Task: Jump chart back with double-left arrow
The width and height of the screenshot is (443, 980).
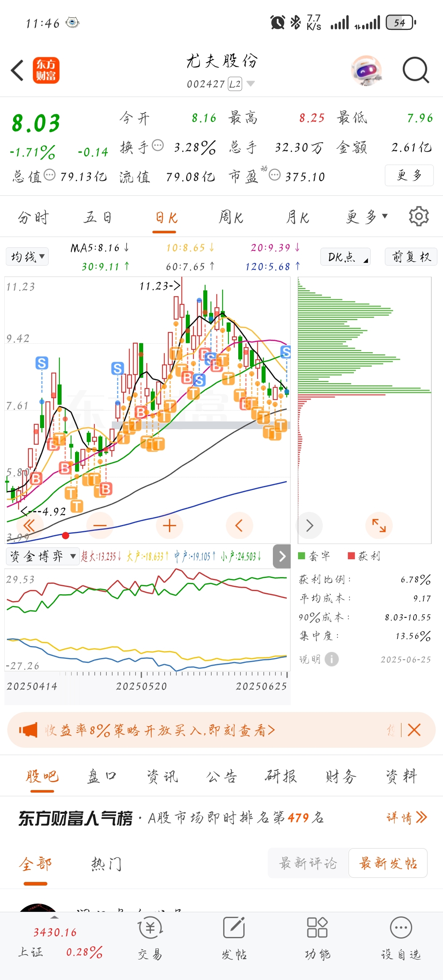Action: [x=29, y=525]
